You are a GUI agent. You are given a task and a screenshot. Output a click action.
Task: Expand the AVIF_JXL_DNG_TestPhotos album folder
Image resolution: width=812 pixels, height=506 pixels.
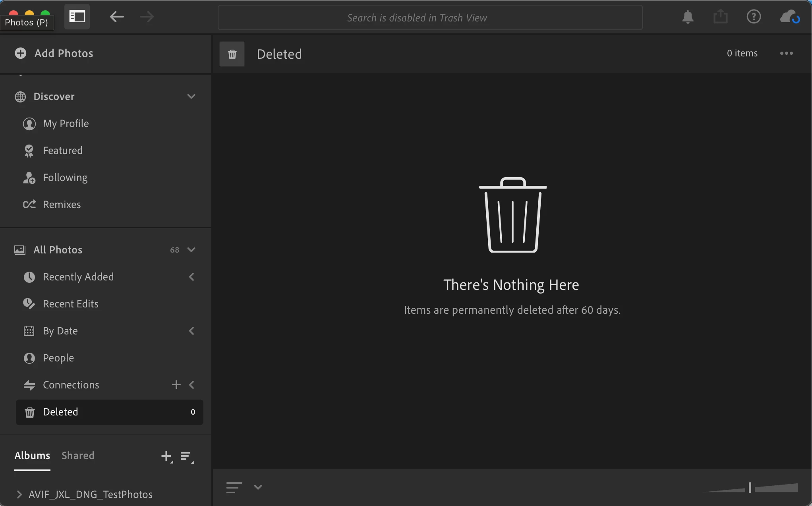point(19,494)
